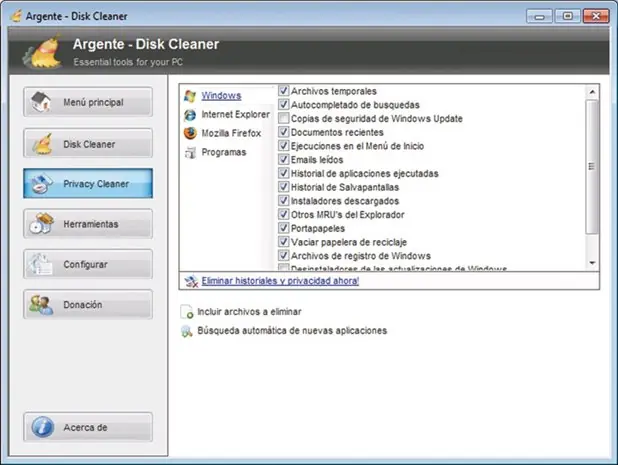Click the Herramientas tools icon
The height and width of the screenshot is (465, 618).
coord(42,223)
